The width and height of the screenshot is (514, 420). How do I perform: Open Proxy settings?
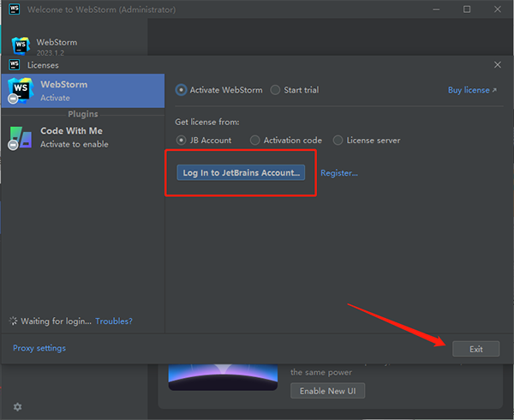pos(39,348)
